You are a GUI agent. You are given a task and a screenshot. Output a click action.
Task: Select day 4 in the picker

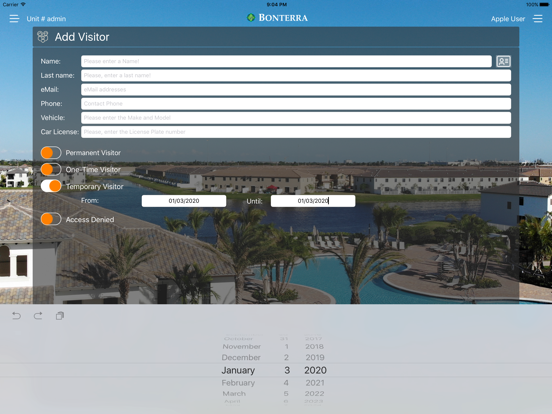click(286, 383)
